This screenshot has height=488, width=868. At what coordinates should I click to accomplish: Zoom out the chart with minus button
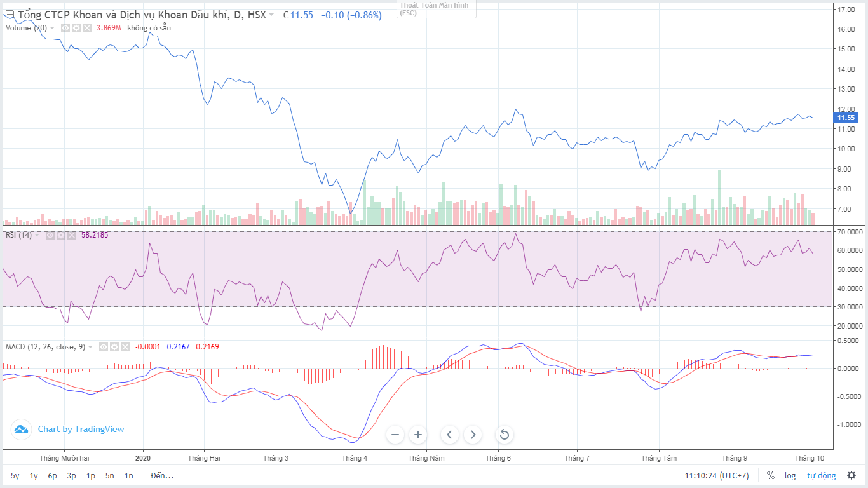coord(395,435)
